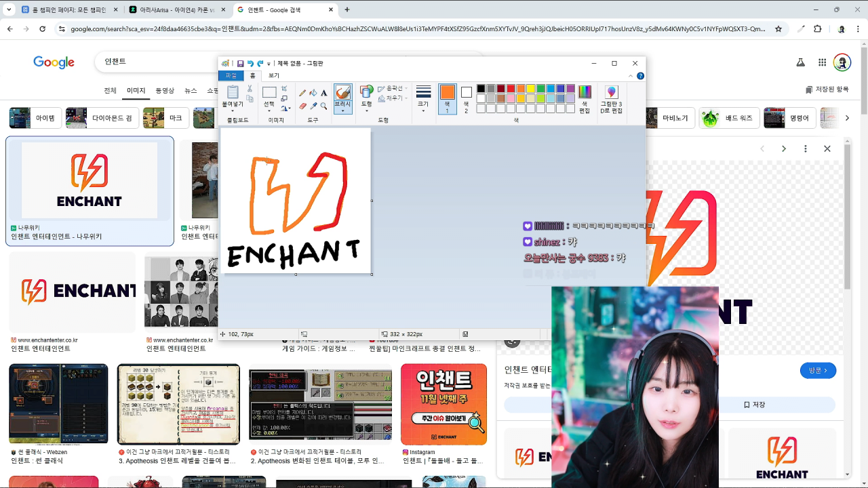Open the Brushes (브러시) dropdown arrow
The width and height of the screenshot is (868, 488).
(342, 110)
